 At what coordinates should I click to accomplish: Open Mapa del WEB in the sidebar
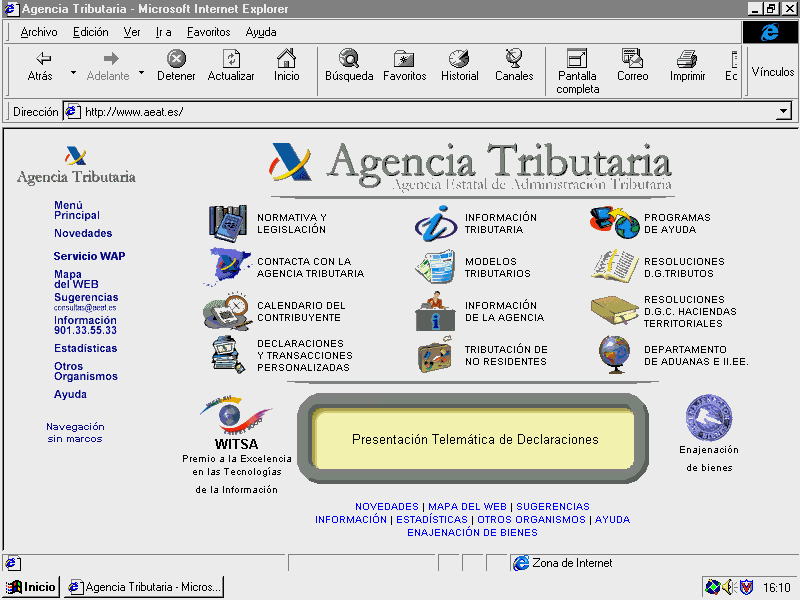click(x=76, y=279)
